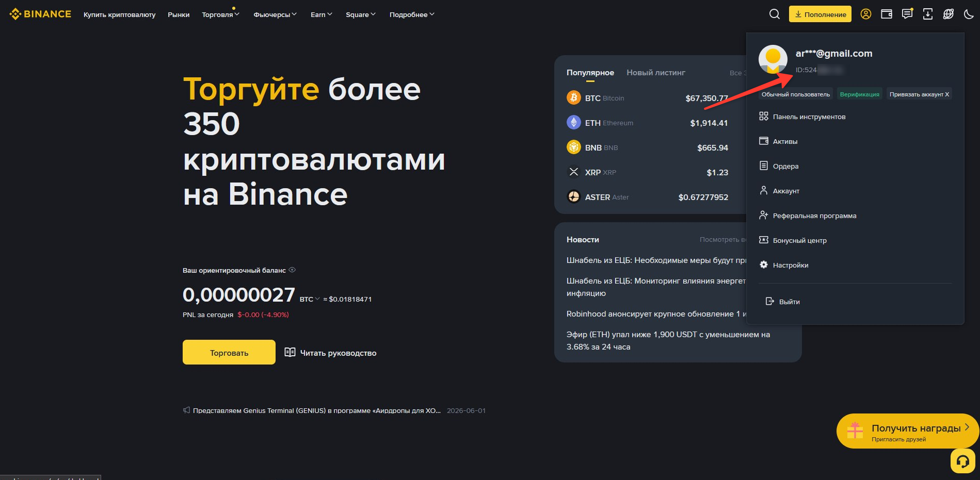Click Привязать аккаунт X badge

click(x=919, y=94)
